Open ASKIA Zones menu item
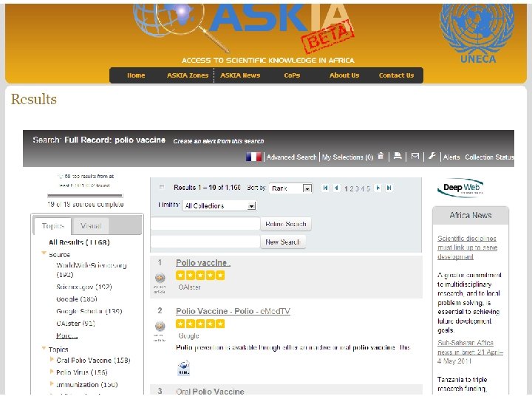The width and height of the screenshot is (532, 399). [188, 75]
